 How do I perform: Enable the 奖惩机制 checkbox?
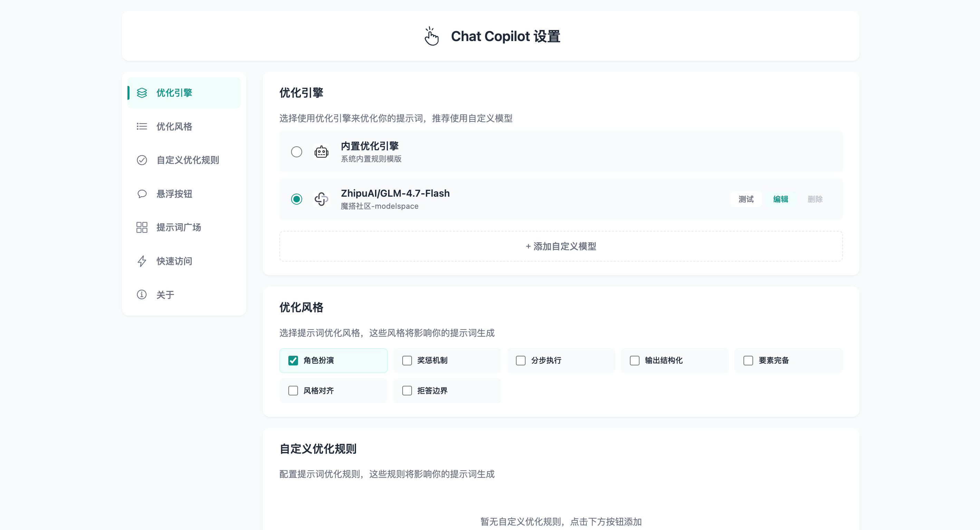point(407,361)
